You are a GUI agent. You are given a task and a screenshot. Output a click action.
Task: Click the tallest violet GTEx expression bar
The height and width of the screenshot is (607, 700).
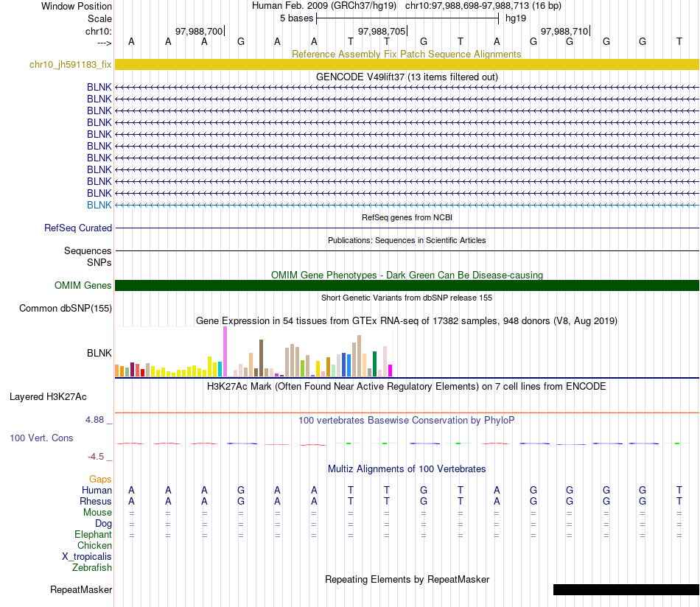click(225, 351)
